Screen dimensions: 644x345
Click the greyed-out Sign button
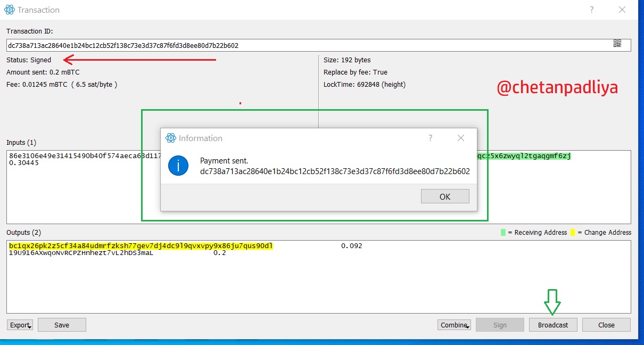pos(500,325)
